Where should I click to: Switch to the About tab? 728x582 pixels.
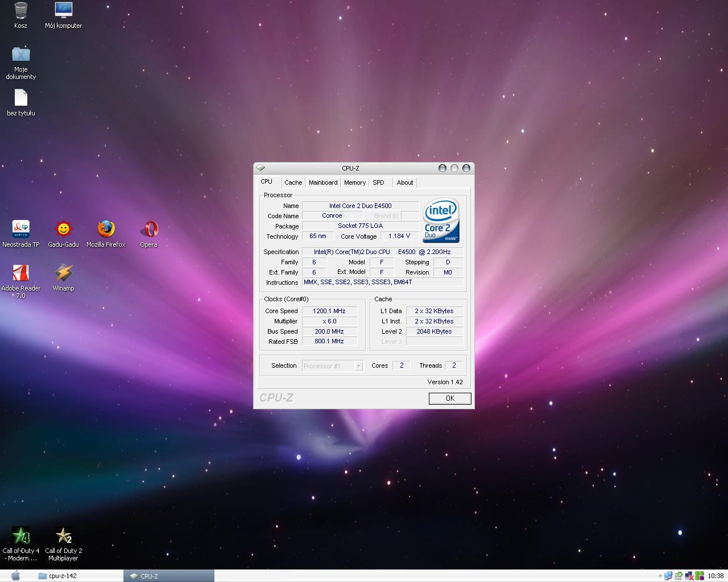[405, 182]
